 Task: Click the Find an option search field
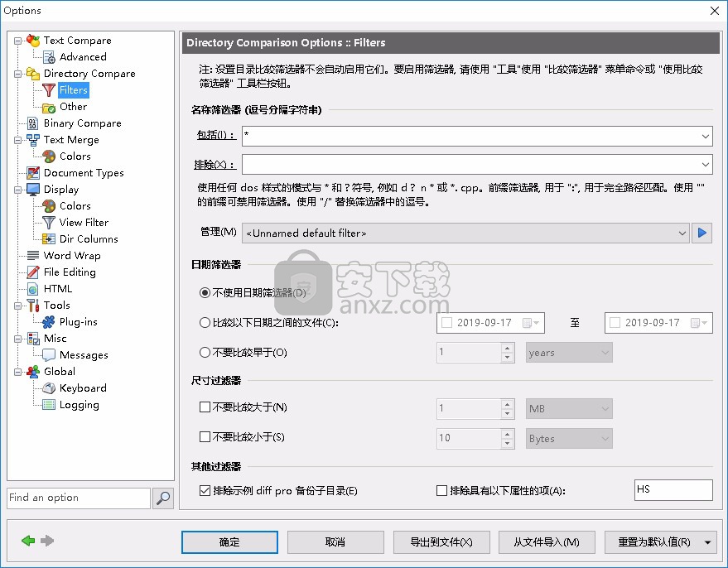[x=79, y=498]
